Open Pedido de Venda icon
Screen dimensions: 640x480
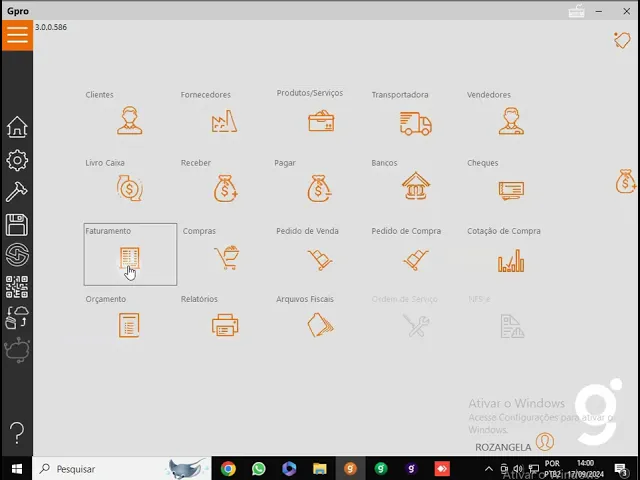click(320, 260)
